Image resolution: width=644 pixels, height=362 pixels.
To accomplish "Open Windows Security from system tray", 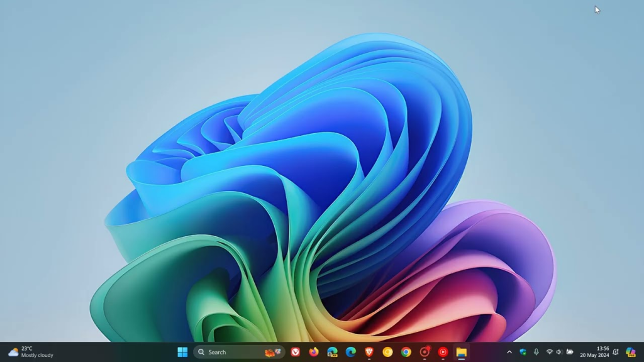I will coord(523,352).
